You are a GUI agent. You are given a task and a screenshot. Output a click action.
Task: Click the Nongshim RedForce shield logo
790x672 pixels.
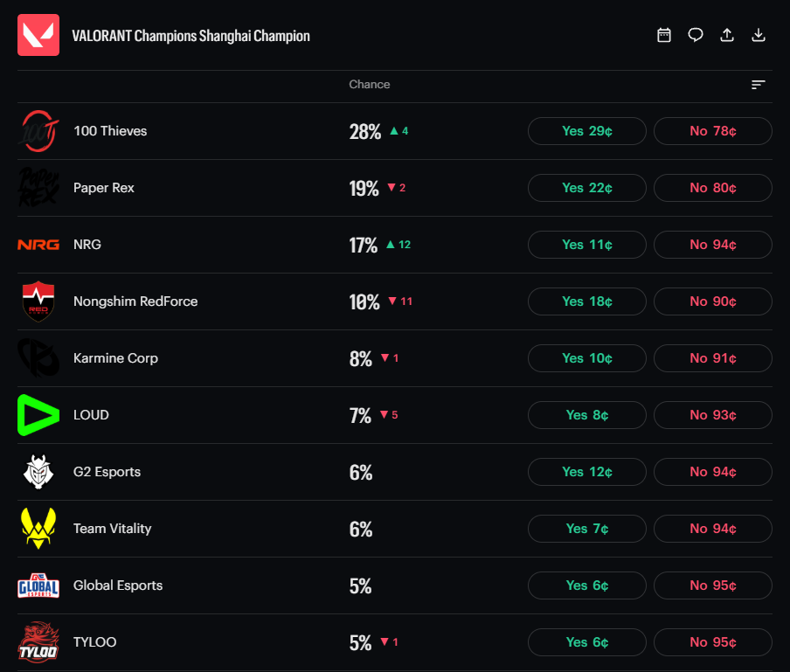[x=38, y=301]
